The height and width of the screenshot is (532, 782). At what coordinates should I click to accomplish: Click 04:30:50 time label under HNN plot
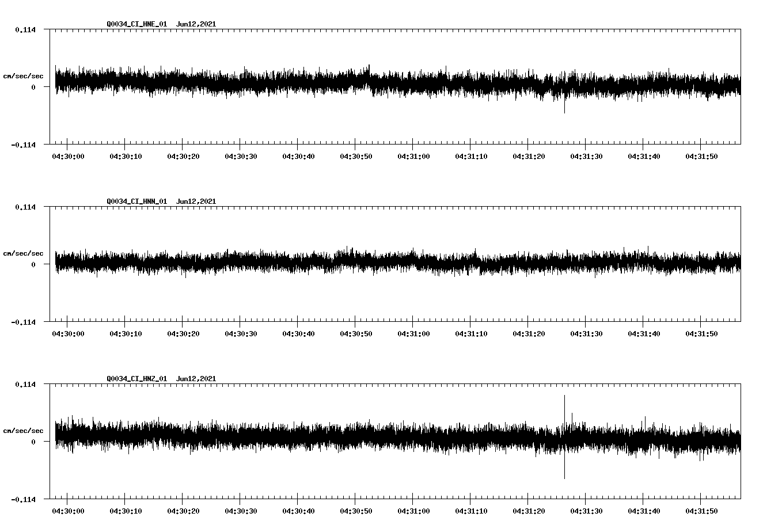coord(356,334)
